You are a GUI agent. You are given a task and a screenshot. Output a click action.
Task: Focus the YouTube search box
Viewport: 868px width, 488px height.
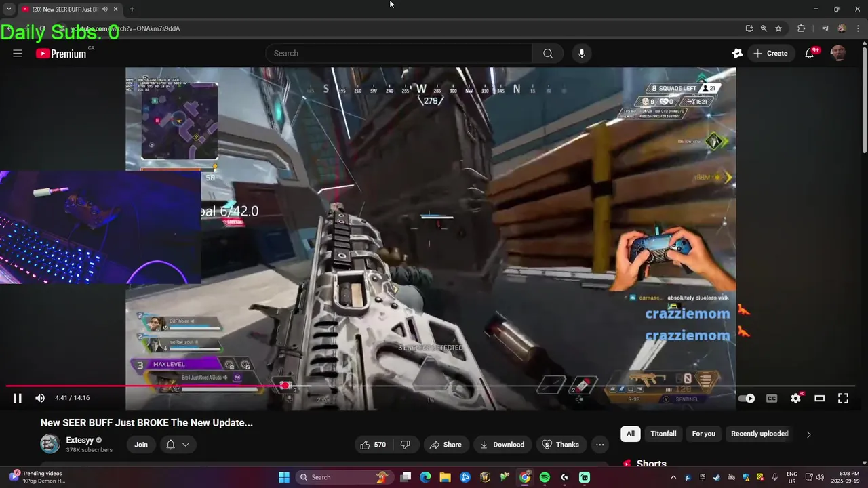coord(399,54)
